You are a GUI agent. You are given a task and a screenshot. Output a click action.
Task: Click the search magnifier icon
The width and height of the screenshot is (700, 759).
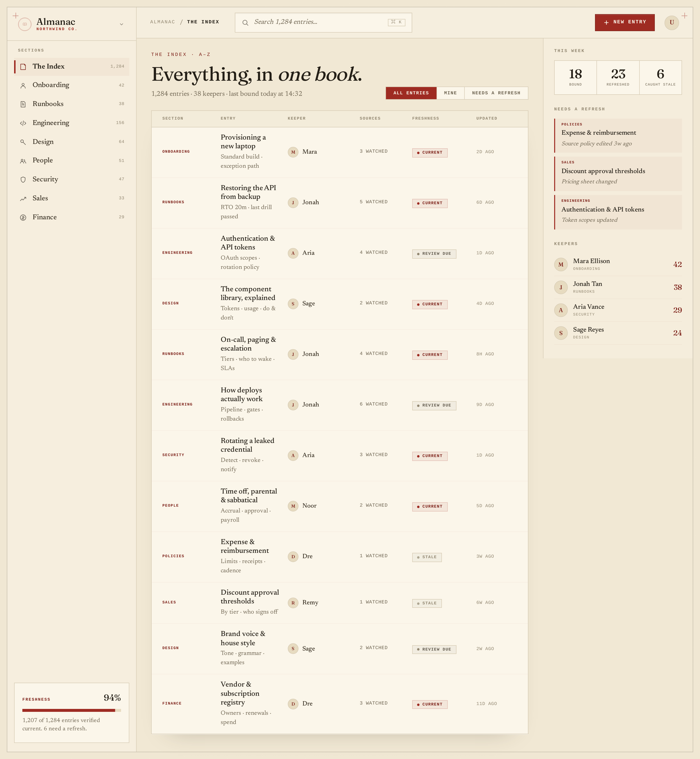[x=245, y=23]
